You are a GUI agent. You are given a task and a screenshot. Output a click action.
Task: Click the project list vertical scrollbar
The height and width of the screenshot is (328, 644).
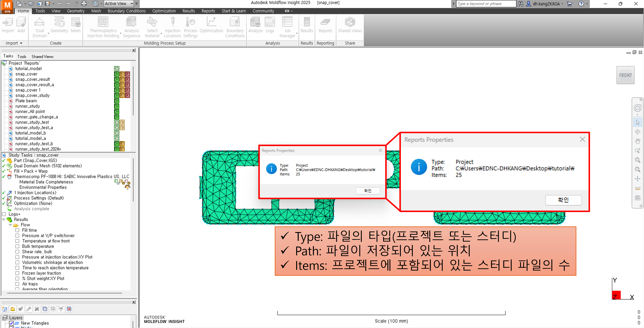pyautogui.click(x=133, y=91)
